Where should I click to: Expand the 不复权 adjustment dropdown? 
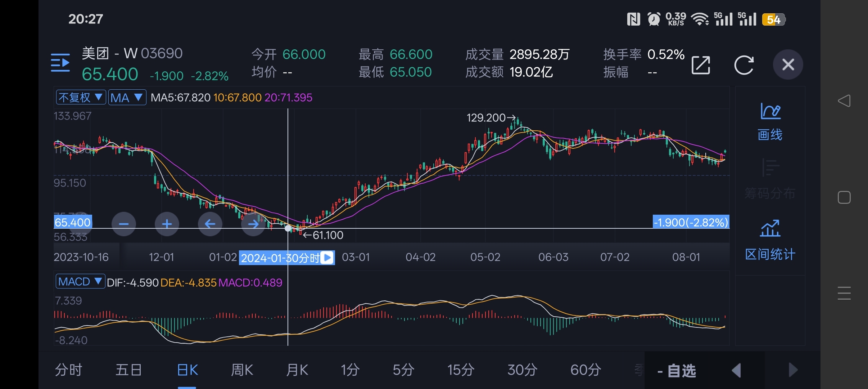click(81, 97)
